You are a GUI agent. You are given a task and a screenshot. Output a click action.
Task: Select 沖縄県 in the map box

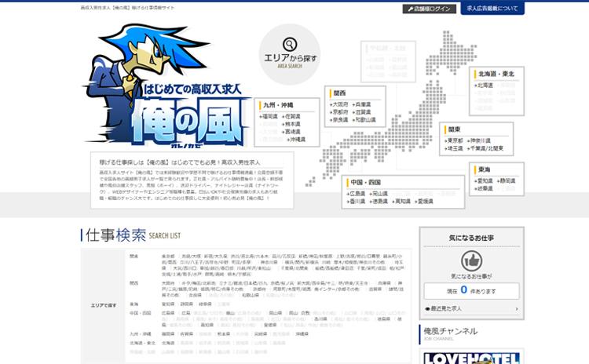coord(297,139)
